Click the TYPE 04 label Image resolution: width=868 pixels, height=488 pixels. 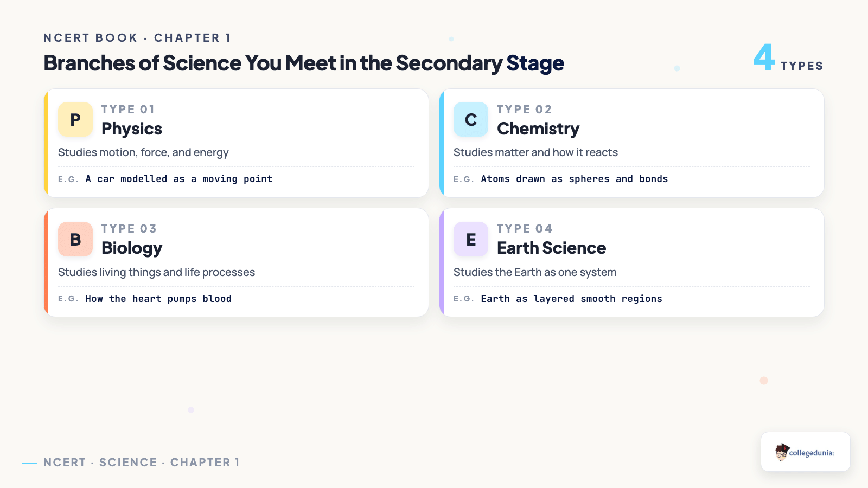(x=525, y=229)
